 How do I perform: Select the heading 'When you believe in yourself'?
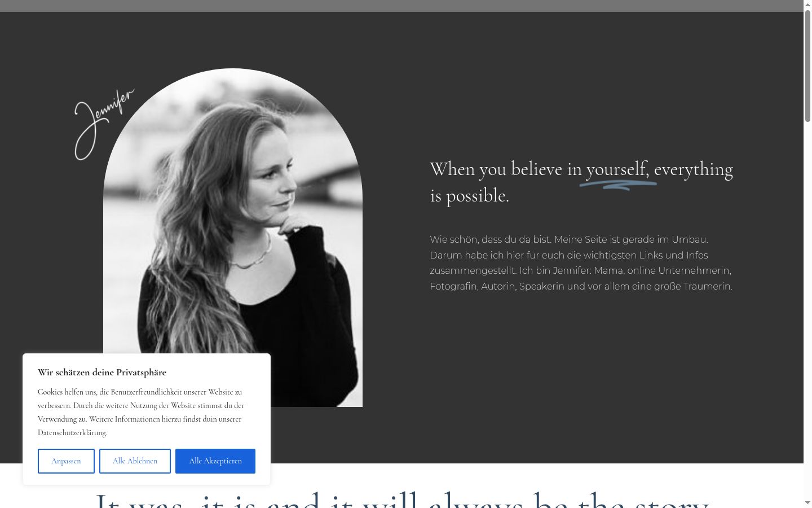(581, 182)
